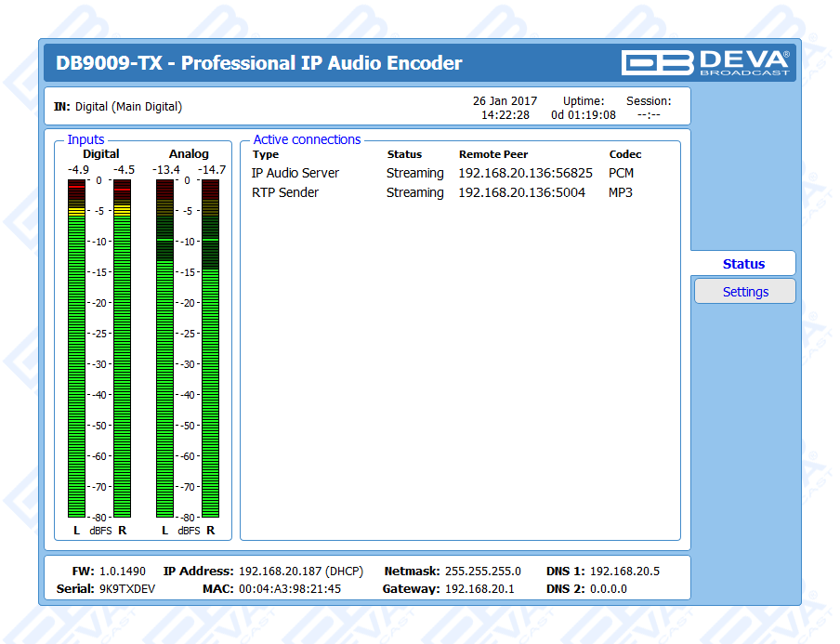Open the Settings tab

click(744, 292)
